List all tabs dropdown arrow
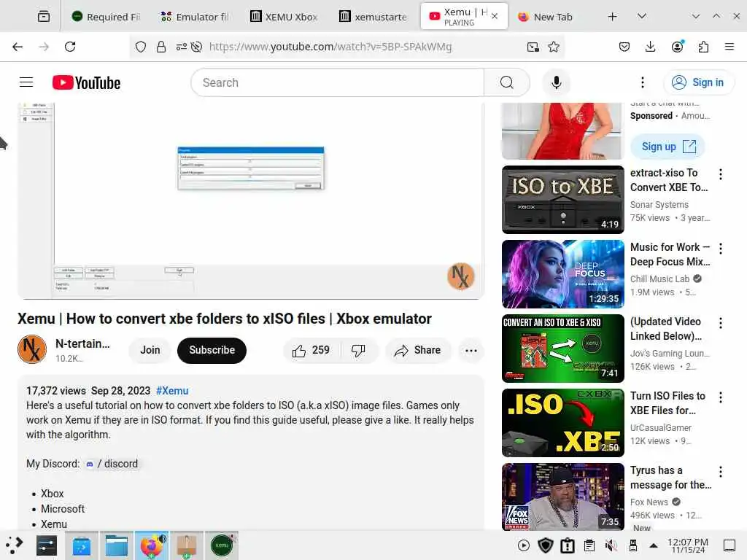The width and height of the screenshot is (747, 560). (x=642, y=17)
